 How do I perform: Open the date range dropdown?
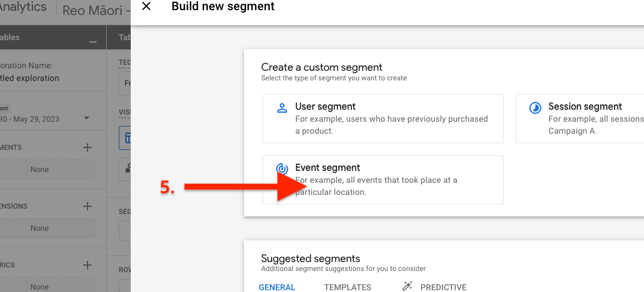click(x=87, y=119)
